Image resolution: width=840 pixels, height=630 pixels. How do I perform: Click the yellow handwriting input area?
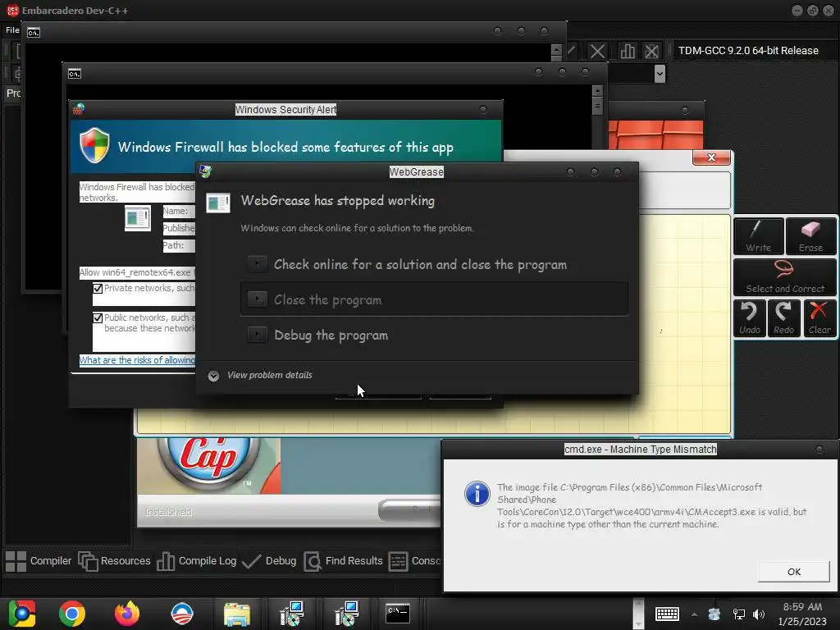click(x=684, y=323)
